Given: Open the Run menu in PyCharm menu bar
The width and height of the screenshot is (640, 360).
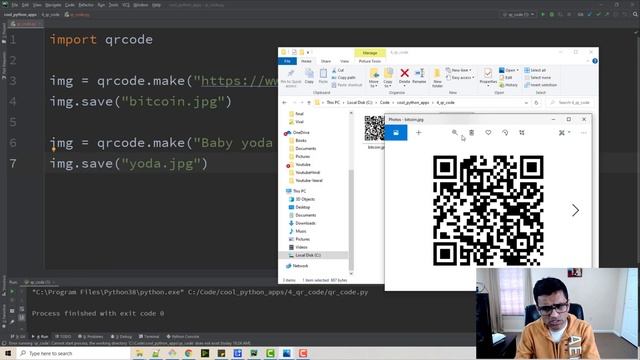Looking at the screenshot, I should point(101,5).
